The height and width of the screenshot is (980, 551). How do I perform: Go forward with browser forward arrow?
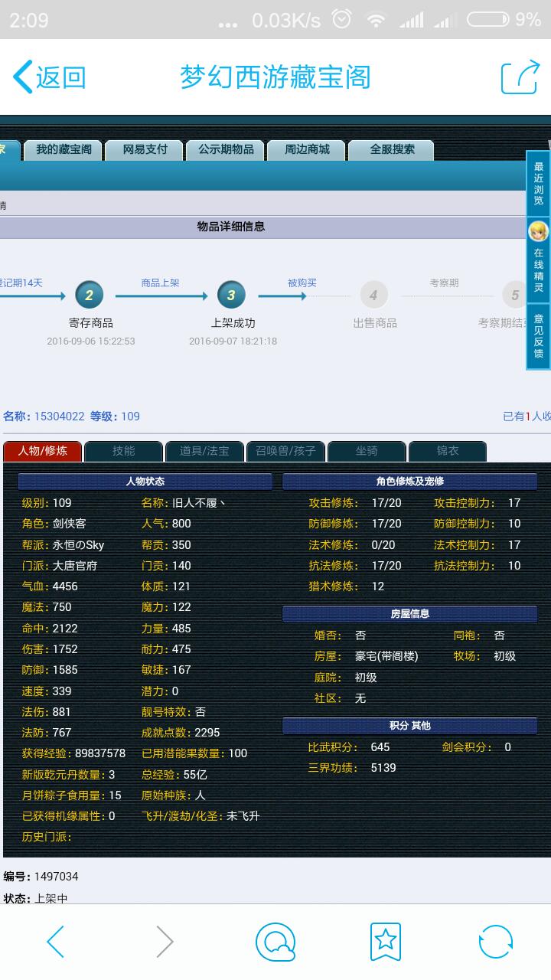pos(165,942)
